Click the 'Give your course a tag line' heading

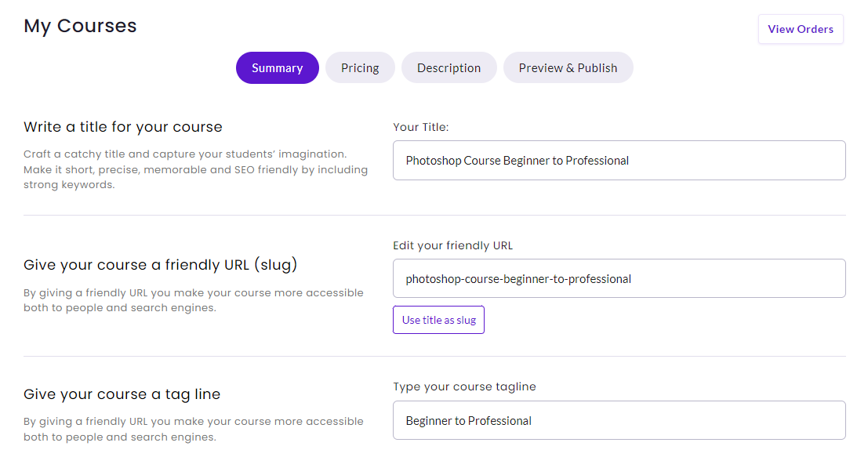pos(122,394)
